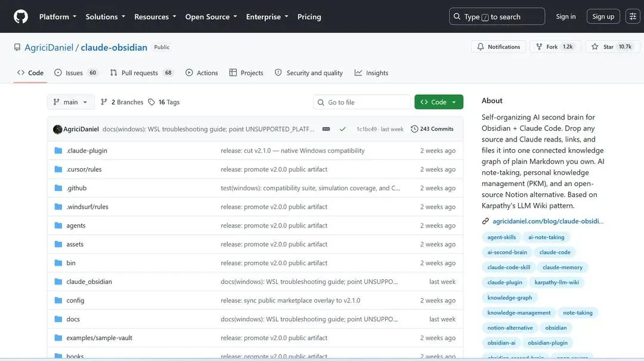The height and width of the screenshot is (361, 644).
Task: Open the config folder
Action: point(75,301)
